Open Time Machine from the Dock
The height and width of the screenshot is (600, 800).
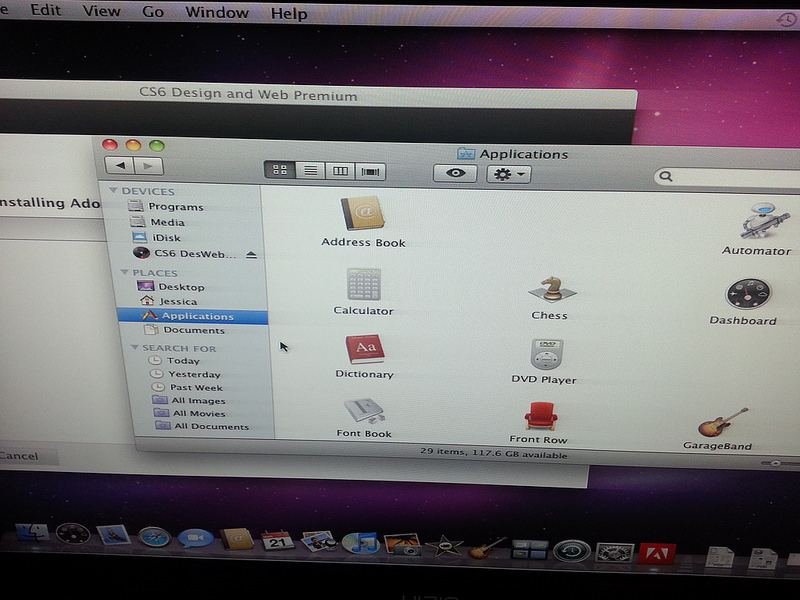(572, 551)
